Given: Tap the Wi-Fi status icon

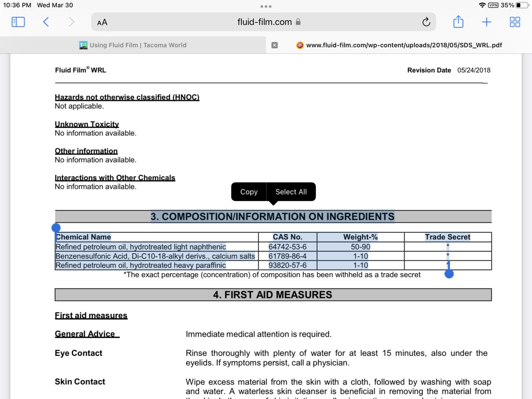Looking at the screenshot, I should 482,5.
